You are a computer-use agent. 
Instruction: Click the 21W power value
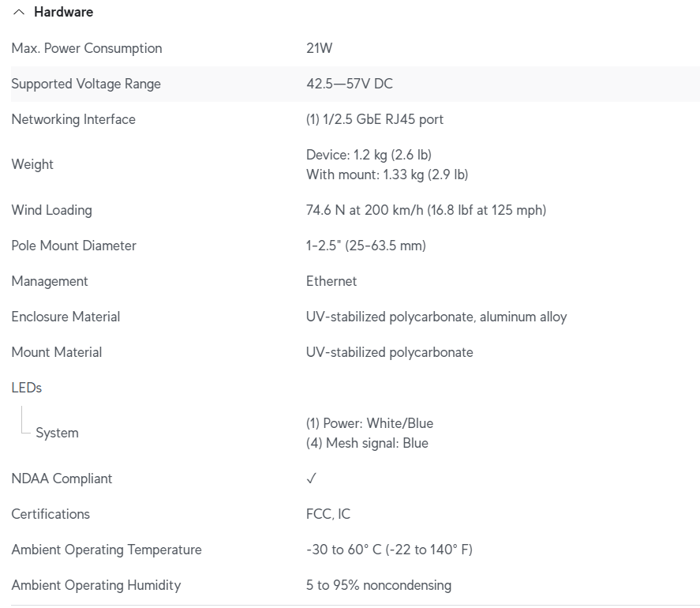(320, 48)
